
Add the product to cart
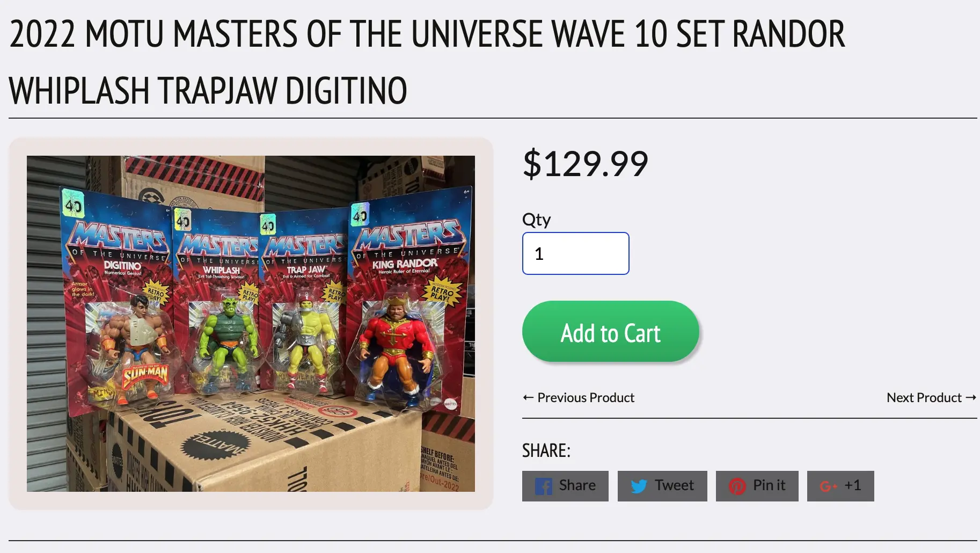pyautogui.click(x=611, y=331)
